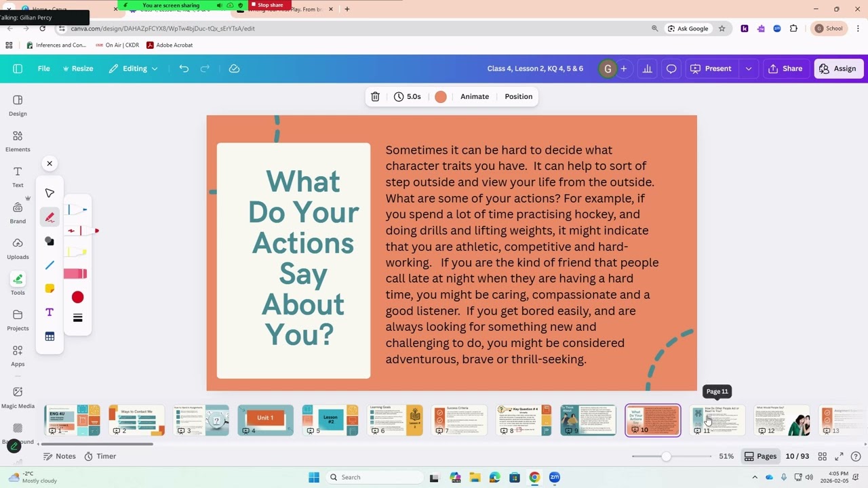Open the Uploads panel
Screen dimensions: 868x488
pos(18,249)
